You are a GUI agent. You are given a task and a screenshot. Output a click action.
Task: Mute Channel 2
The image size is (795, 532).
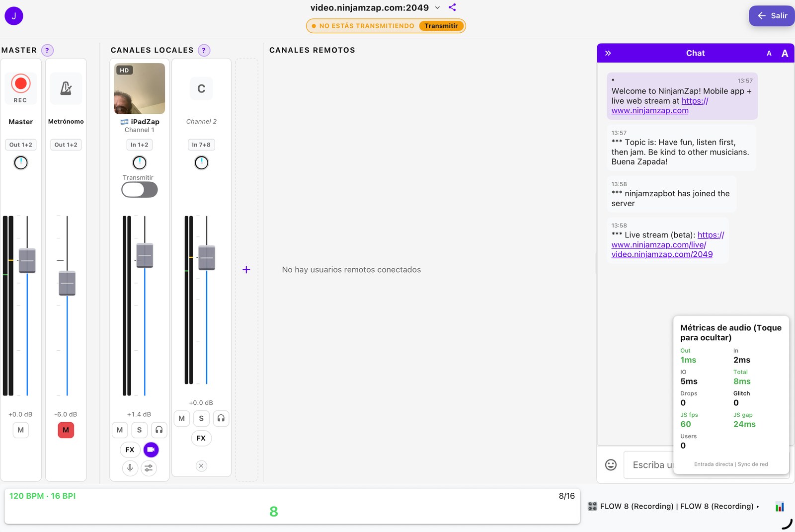[182, 418]
